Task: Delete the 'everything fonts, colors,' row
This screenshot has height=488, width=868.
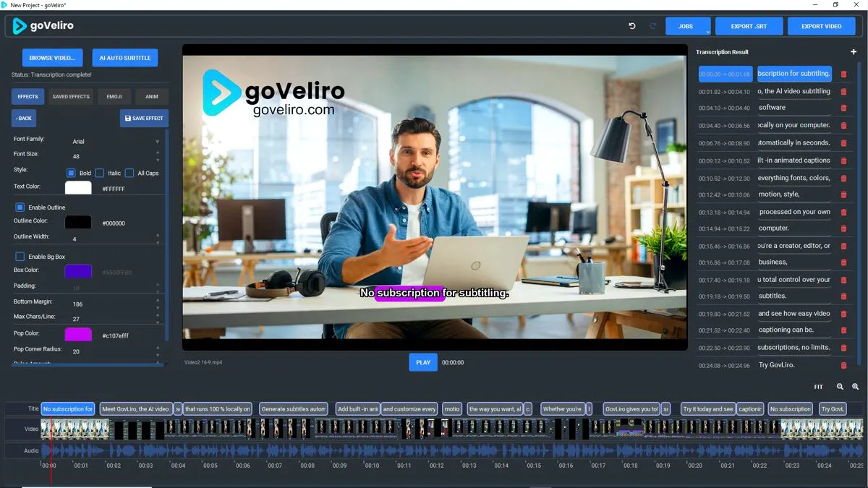Action: pyautogui.click(x=843, y=179)
